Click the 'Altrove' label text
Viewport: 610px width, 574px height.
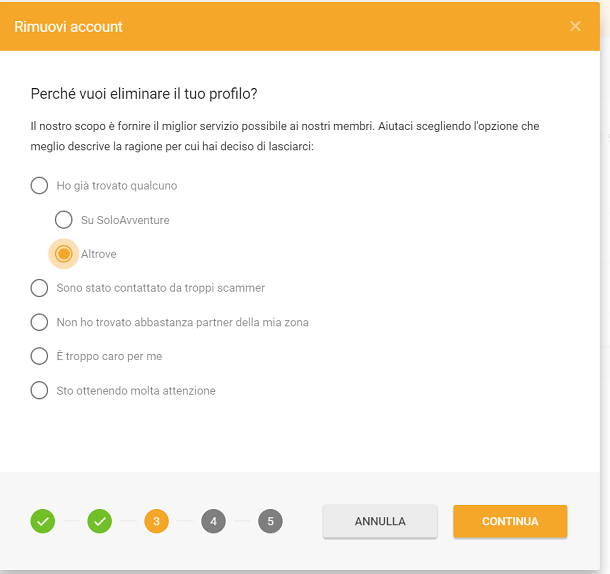98,254
